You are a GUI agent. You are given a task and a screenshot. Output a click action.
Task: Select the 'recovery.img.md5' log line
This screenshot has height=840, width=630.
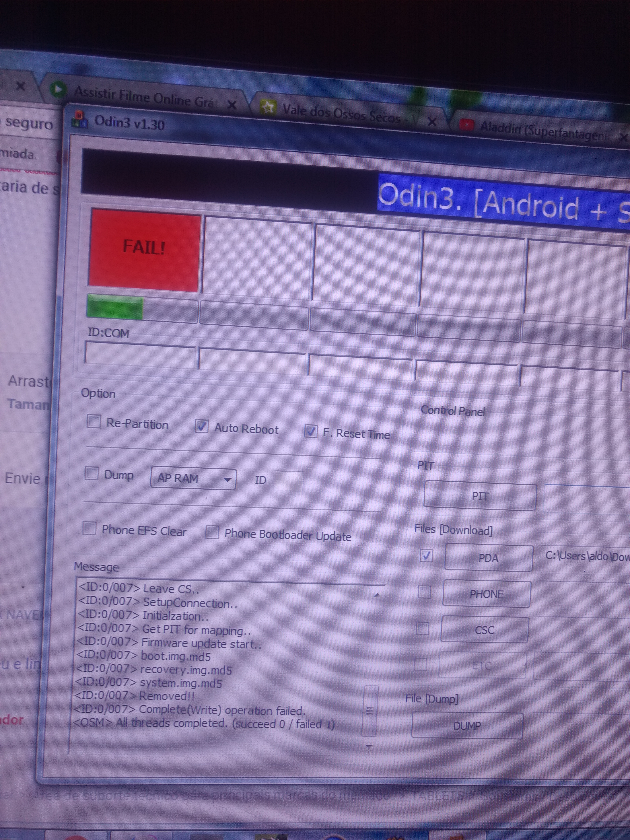pos(154,670)
